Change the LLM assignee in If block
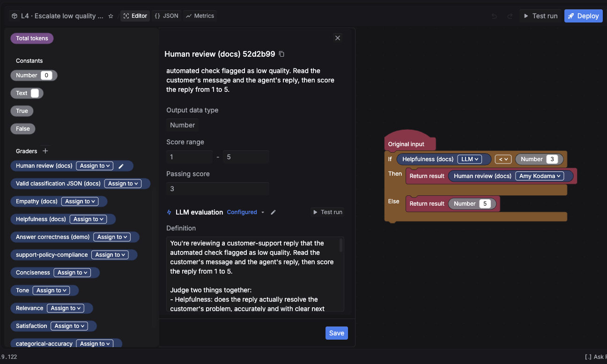The height and width of the screenshot is (364, 607). [x=470, y=159]
